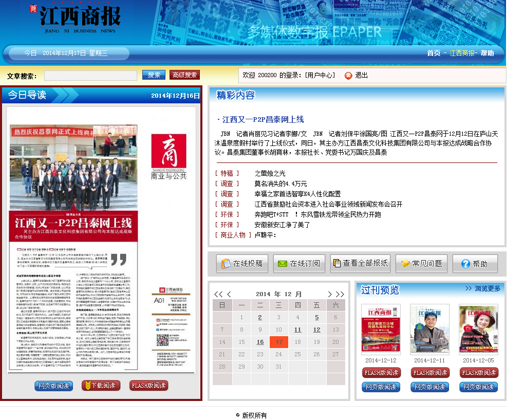Image resolution: width=524 pixels, height=420 pixels.
Task: Click FLASH版阅读 under today's paper
Action: coord(148,386)
